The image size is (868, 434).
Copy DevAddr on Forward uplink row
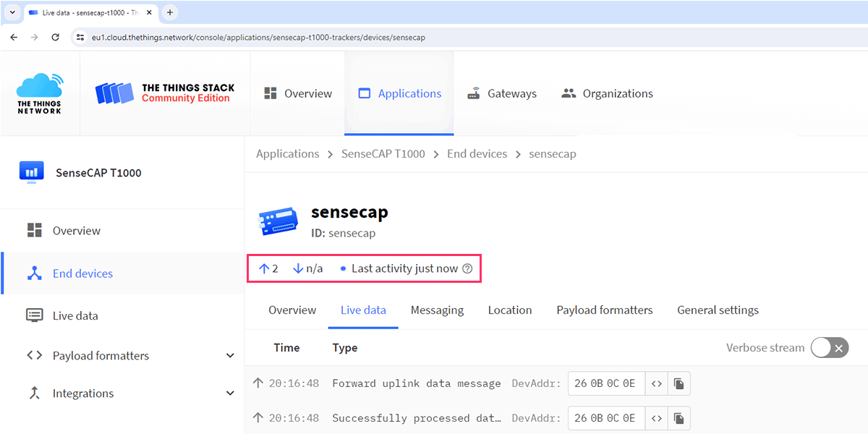pyautogui.click(x=678, y=383)
